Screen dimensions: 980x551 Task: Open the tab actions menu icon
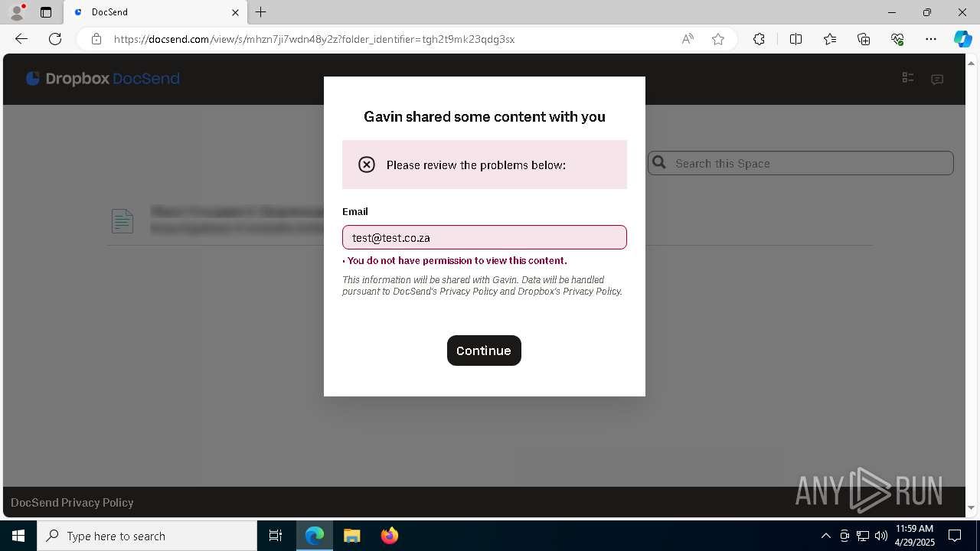[46, 12]
